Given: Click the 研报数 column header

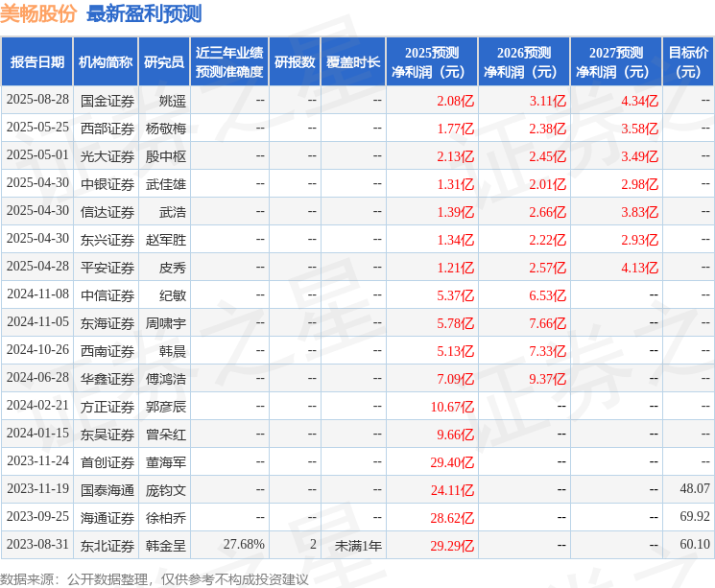Looking at the screenshot, I should (x=295, y=62).
